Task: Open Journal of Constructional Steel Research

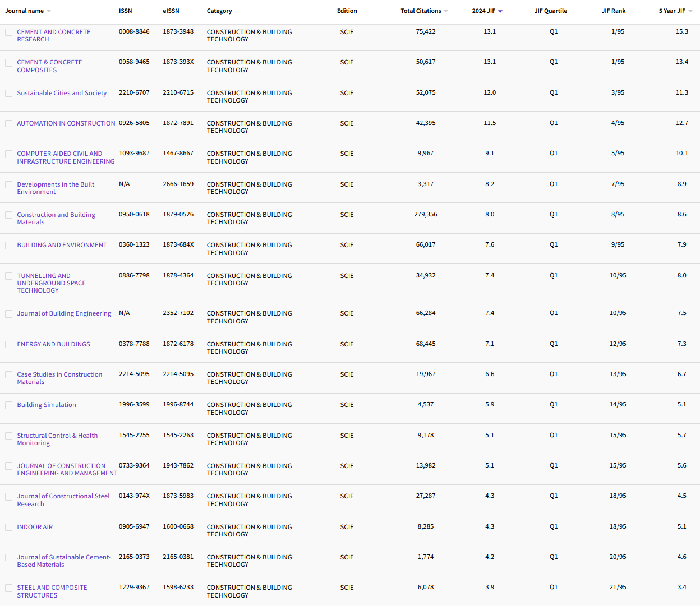Action: [63, 499]
